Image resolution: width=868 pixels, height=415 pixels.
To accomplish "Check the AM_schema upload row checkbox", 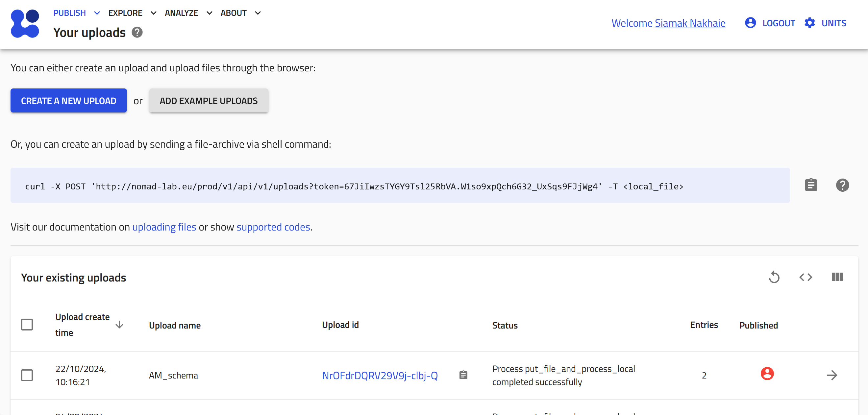I will tap(27, 375).
